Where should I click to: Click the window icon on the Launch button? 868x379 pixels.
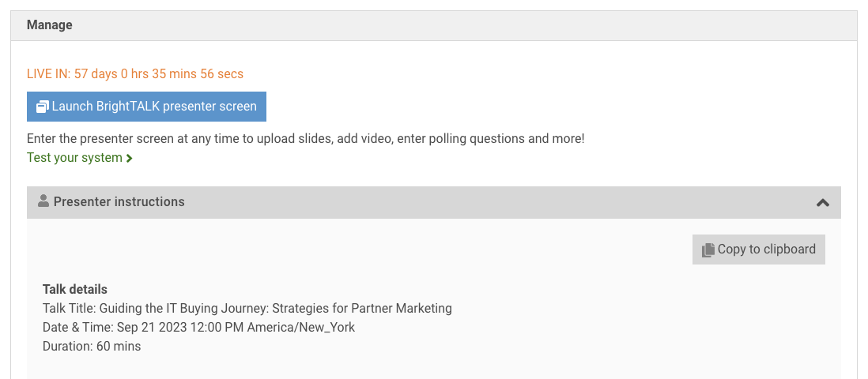(x=43, y=107)
